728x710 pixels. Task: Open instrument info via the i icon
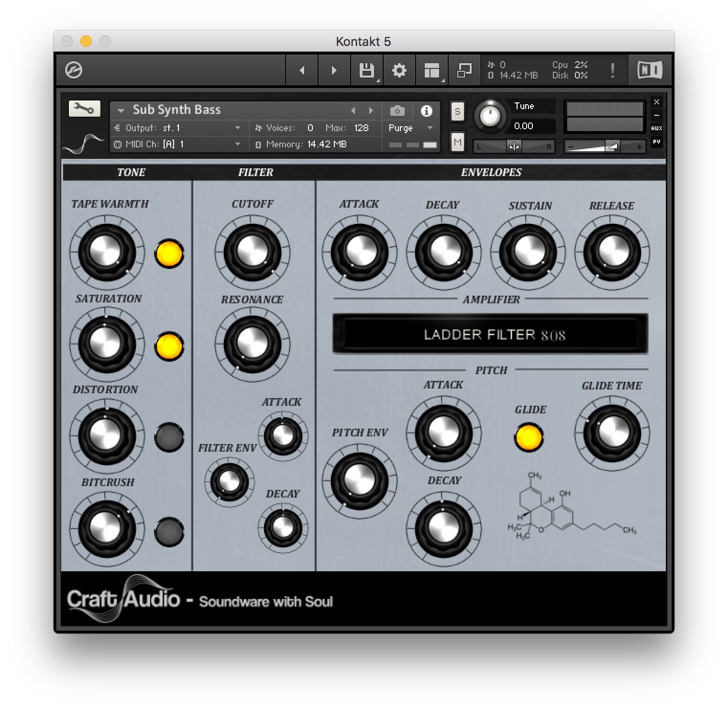[x=427, y=111]
